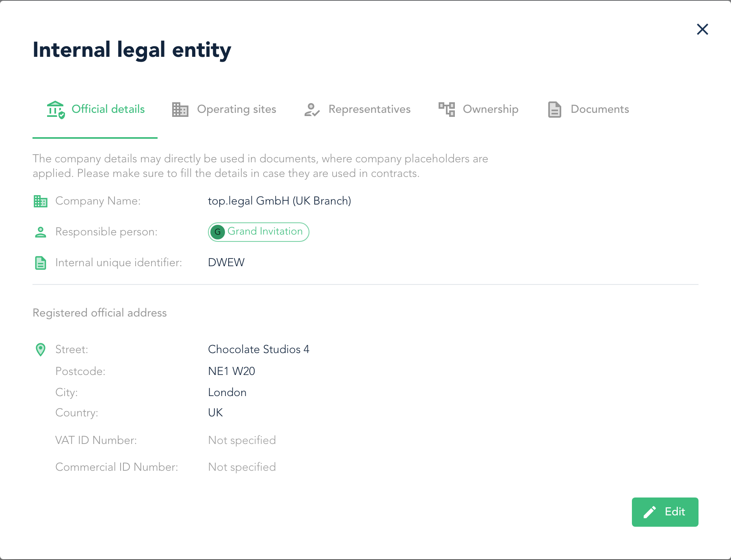Open the Grand Invitation person chip

tap(258, 232)
